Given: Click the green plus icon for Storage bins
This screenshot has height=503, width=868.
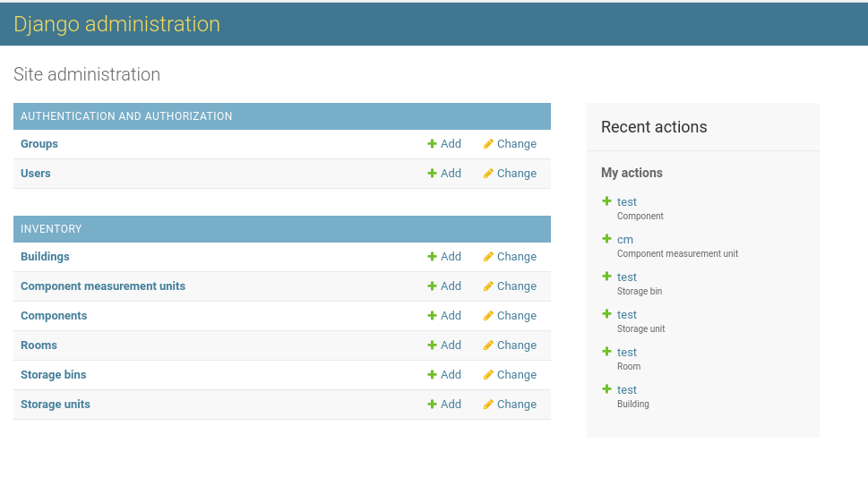Looking at the screenshot, I should 432,375.
